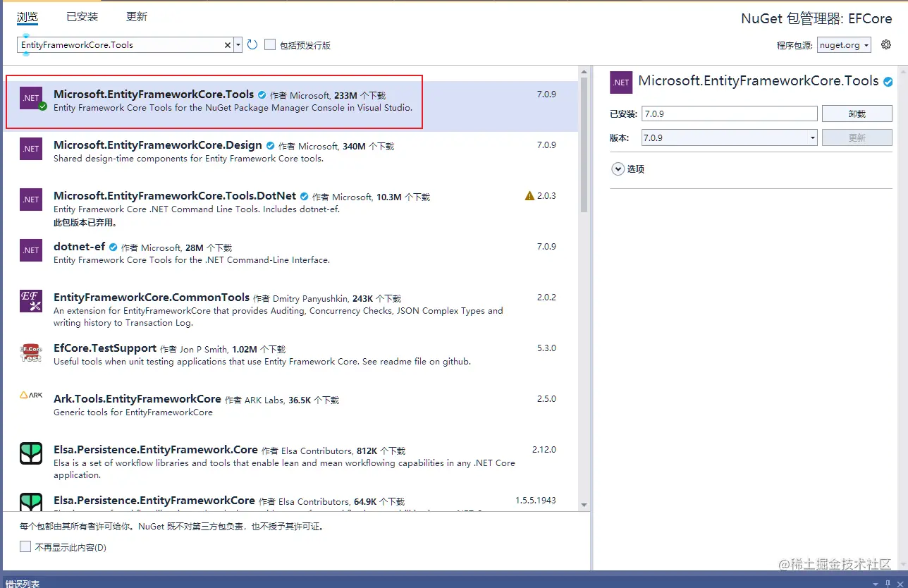This screenshot has height=588, width=908.
Task: Click version 2.12.0 of Elsa.Persistence.EntityFramework.Core
Action: [x=544, y=449]
